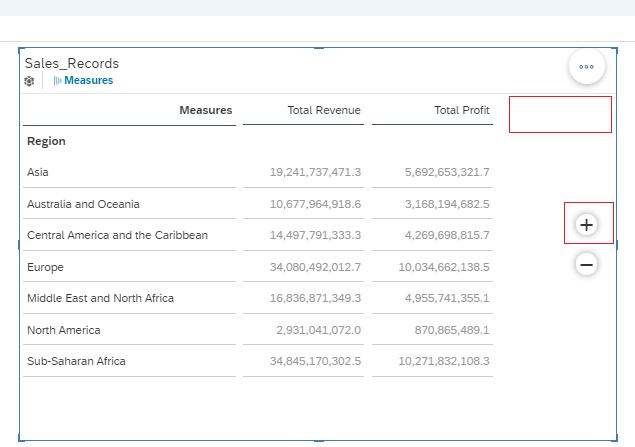Click Europe profit cell 10,034,662,138.5
The width and height of the screenshot is (635, 447).
pyautogui.click(x=444, y=267)
